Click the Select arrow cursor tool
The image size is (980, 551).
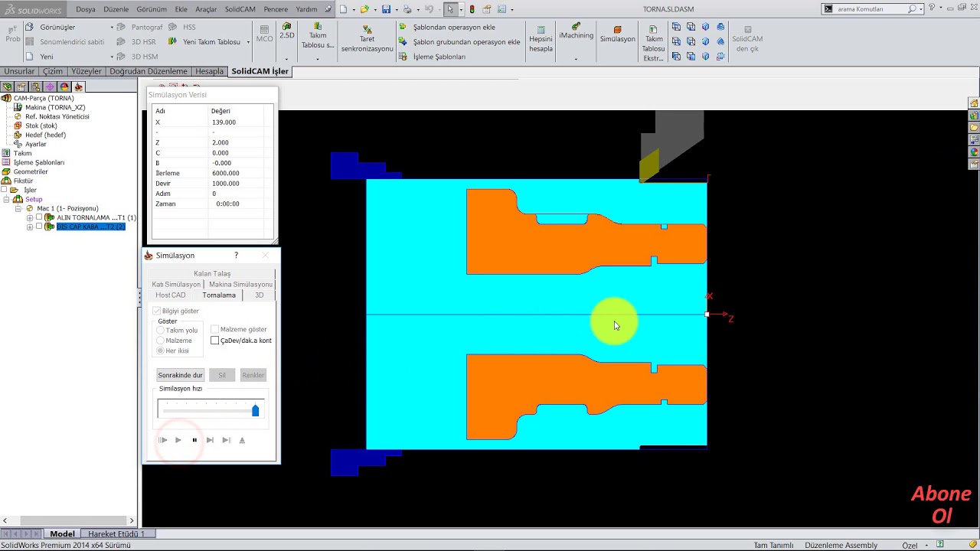coord(450,9)
